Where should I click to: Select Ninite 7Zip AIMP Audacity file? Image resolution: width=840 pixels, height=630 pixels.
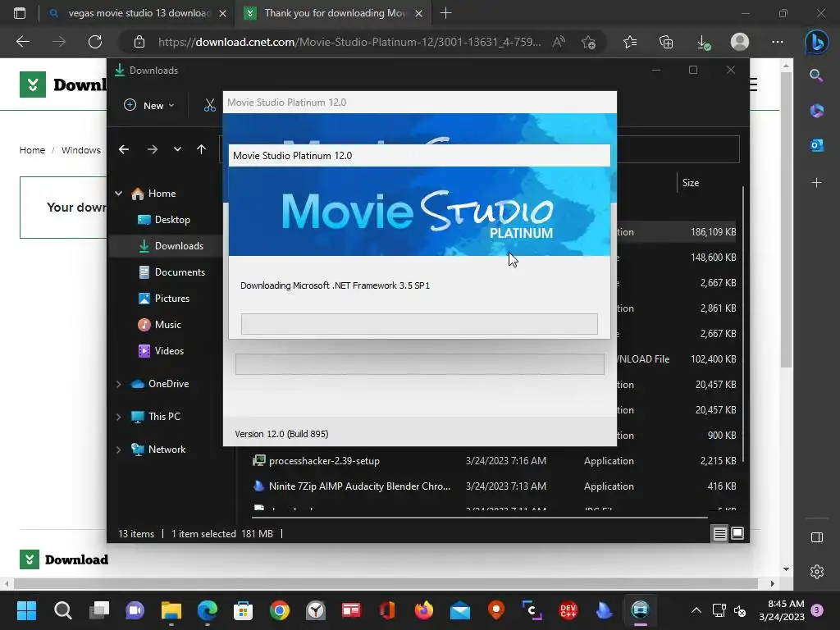pyautogui.click(x=359, y=486)
